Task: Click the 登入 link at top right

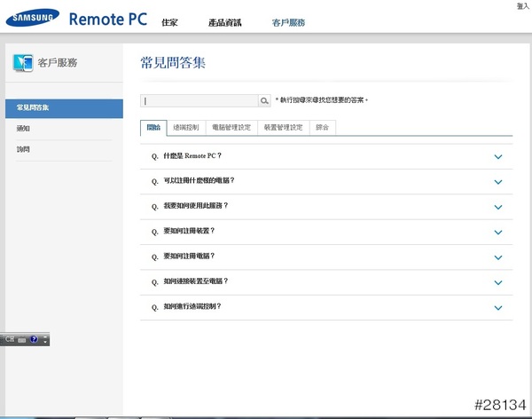Action: tap(522, 5)
